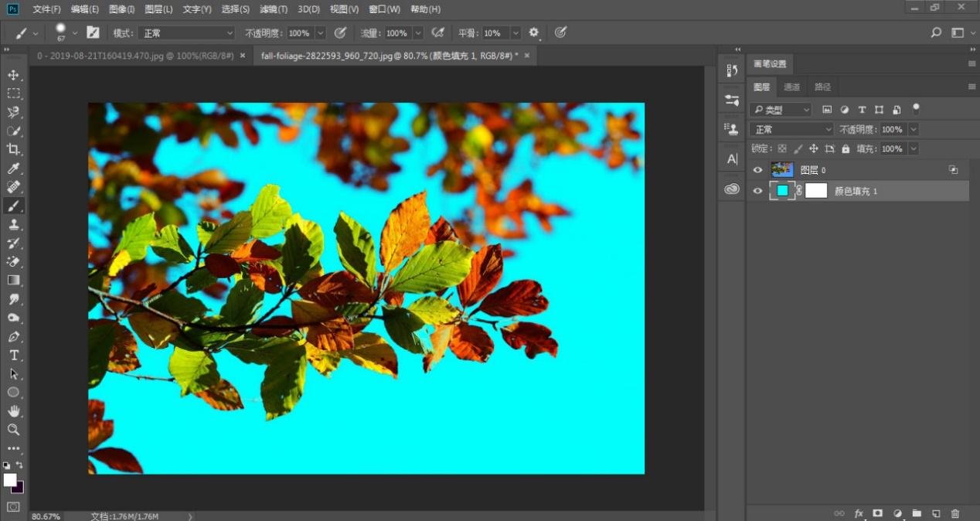
Task: Select the Horizontal Type tool
Action: (x=14, y=355)
